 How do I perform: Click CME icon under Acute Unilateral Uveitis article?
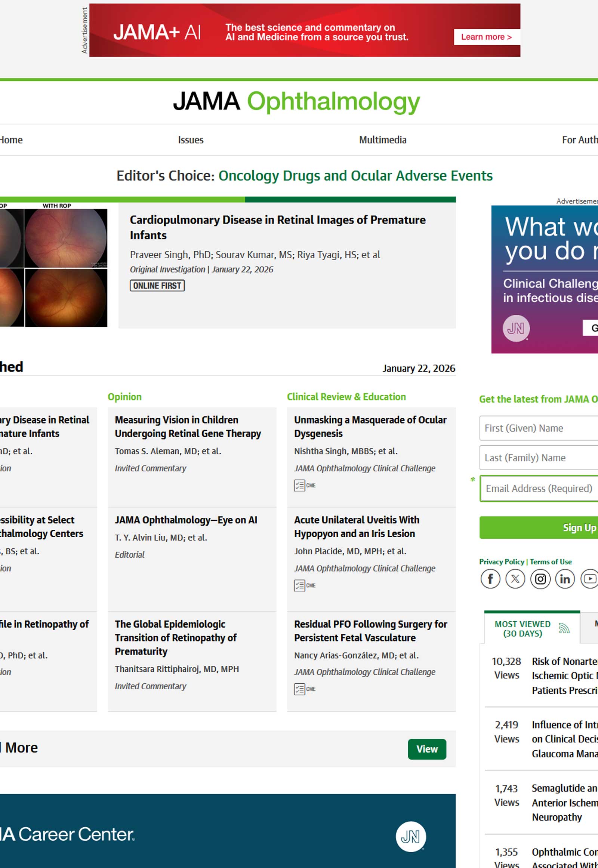pyautogui.click(x=304, y=585)
